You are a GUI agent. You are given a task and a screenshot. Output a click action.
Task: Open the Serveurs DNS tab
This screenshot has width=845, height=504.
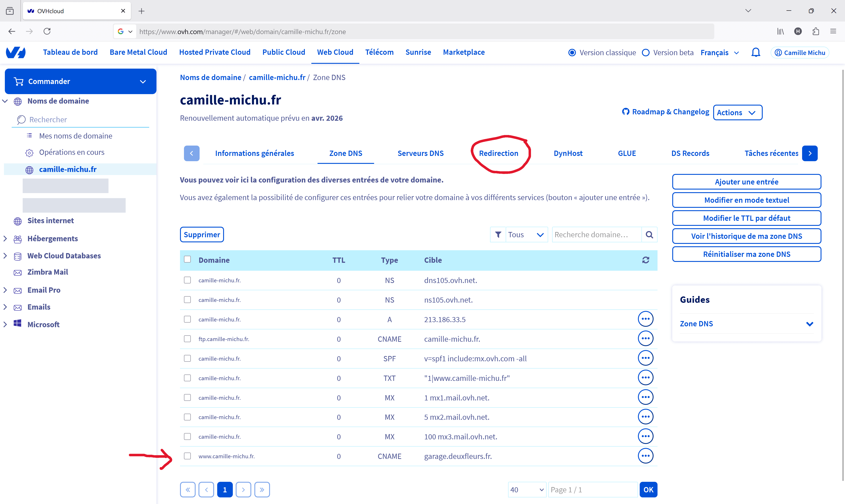coord(420,153)
